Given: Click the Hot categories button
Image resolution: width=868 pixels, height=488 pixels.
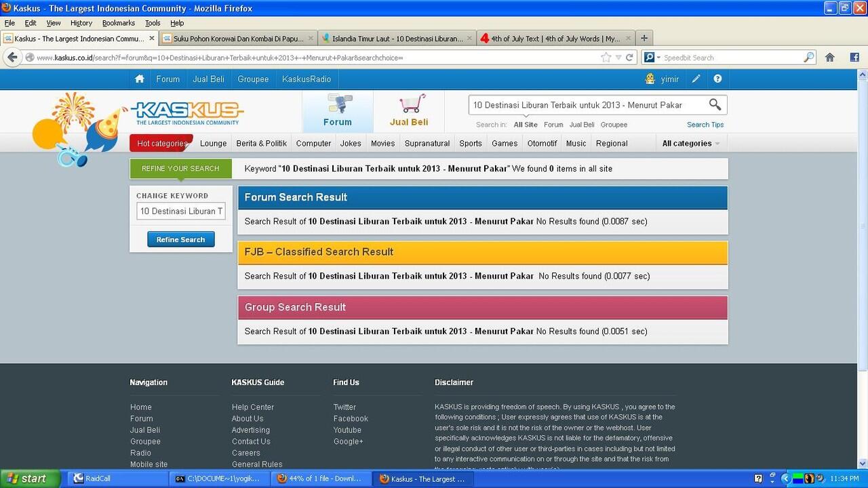Looking at the screenshot, I should (161, 143).
